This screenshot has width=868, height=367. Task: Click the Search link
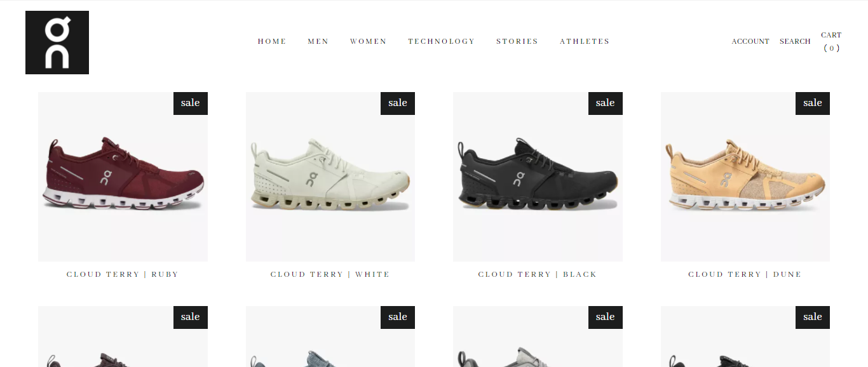click(x=795, y=41)
